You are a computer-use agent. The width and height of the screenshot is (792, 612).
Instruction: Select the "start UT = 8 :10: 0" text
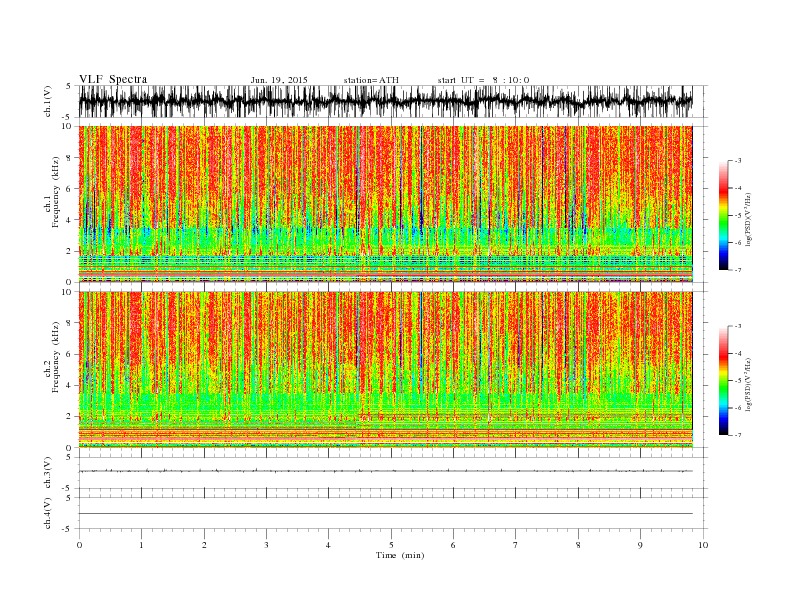click(x=483, y=80)
